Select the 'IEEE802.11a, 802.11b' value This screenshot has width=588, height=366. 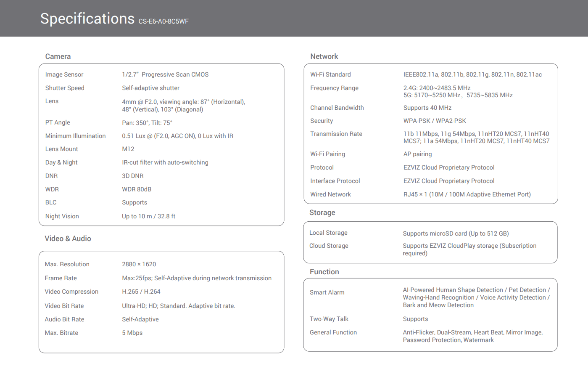pyautogui.click(x=434, y=74)
